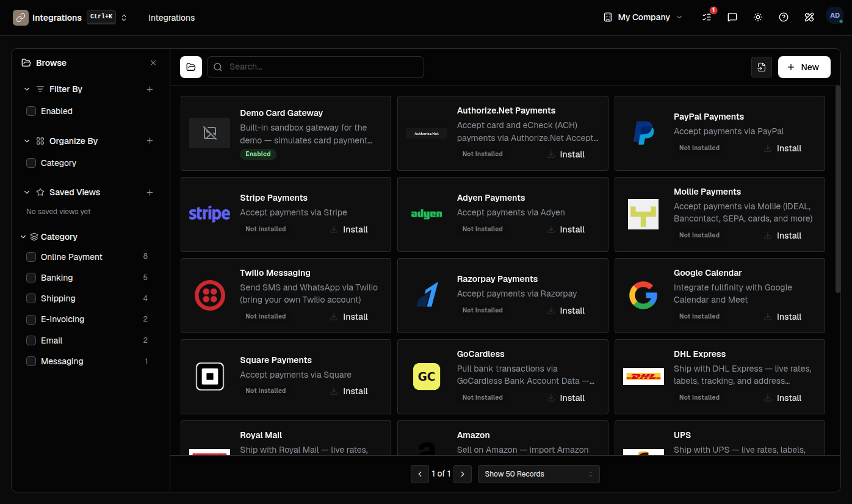Viewport: 852px width, 504px height.
Task: Check the Category organize-by checkbox
Action: 31,163
